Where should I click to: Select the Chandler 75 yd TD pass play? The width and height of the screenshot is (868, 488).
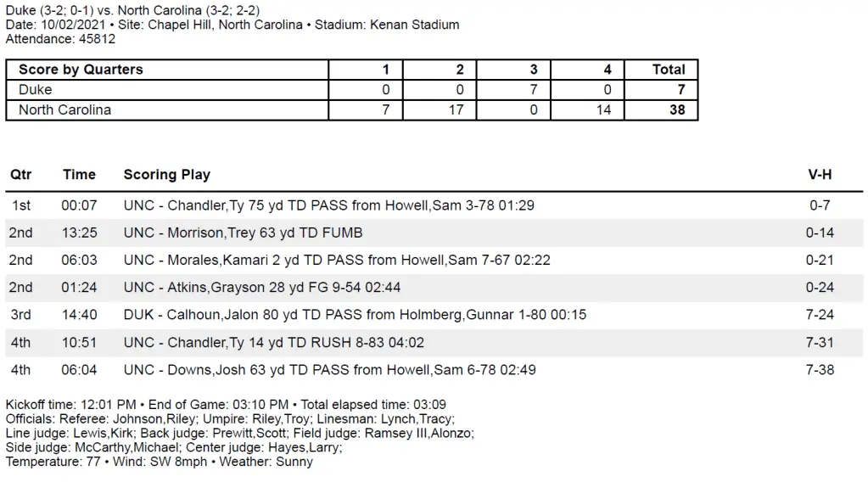[x=328, y=205]
